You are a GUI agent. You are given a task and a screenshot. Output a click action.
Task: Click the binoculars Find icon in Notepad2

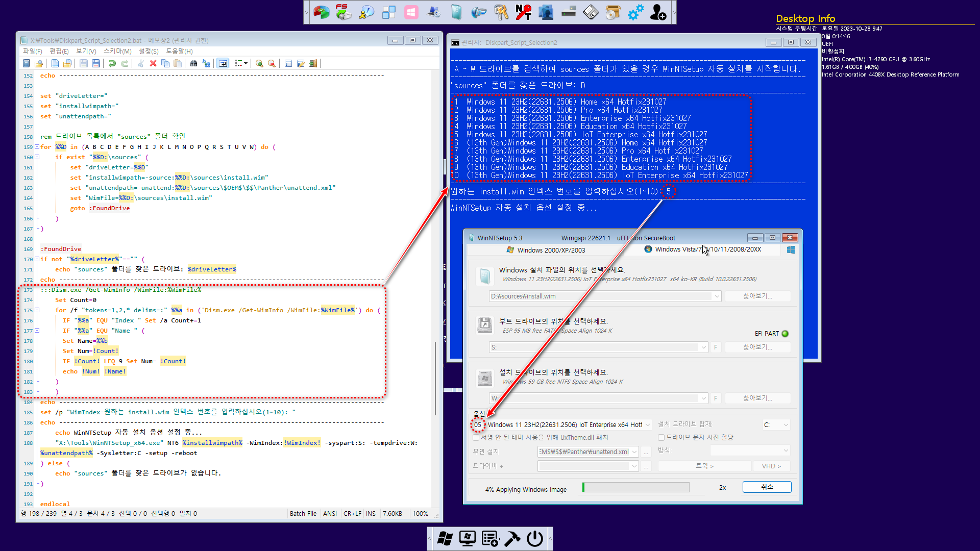(x=193, y=63)
